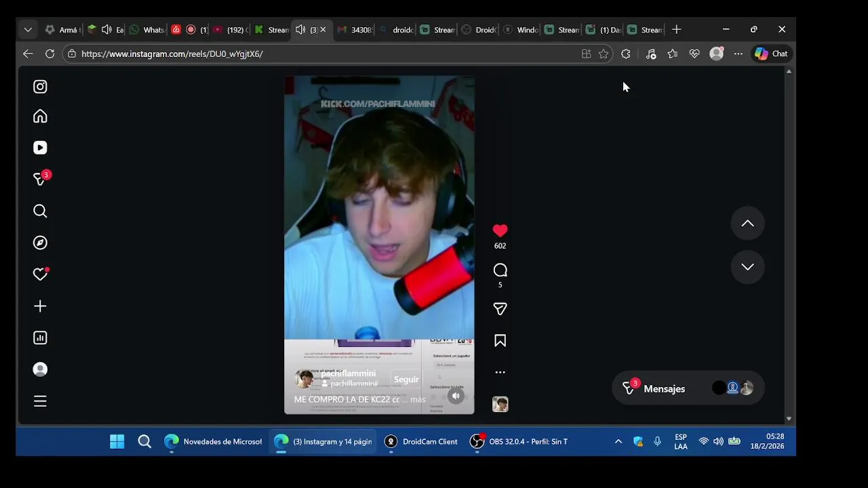Toggle reel sound with speaker button
The height and width of the screenshot is (488, 868).
(456, 396)
